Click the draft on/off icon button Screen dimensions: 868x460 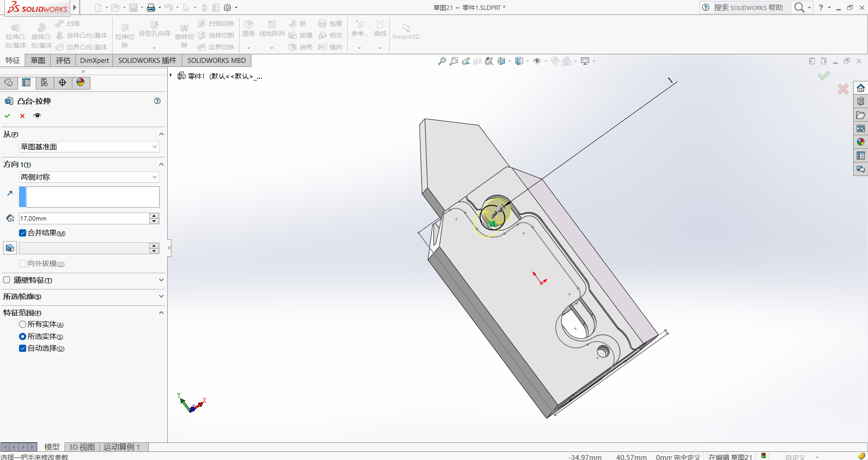point(9,248)
